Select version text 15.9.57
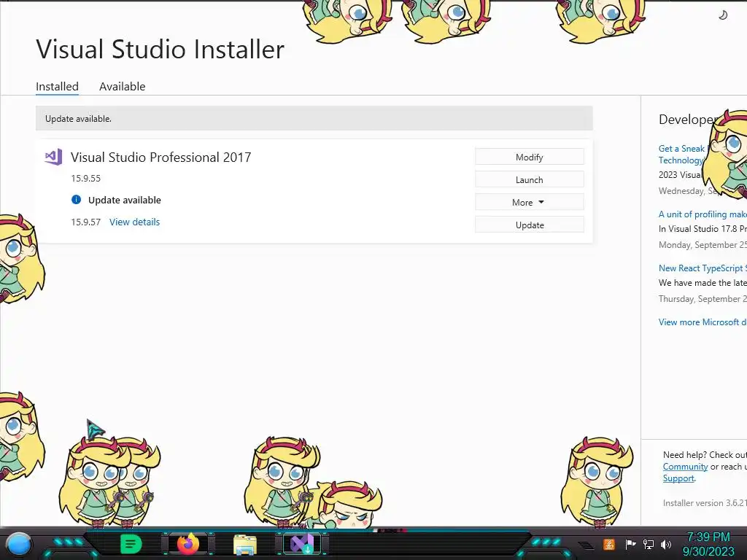Image resolution: width=747 pixels, height=560 pixels. (x=86, y=222)
